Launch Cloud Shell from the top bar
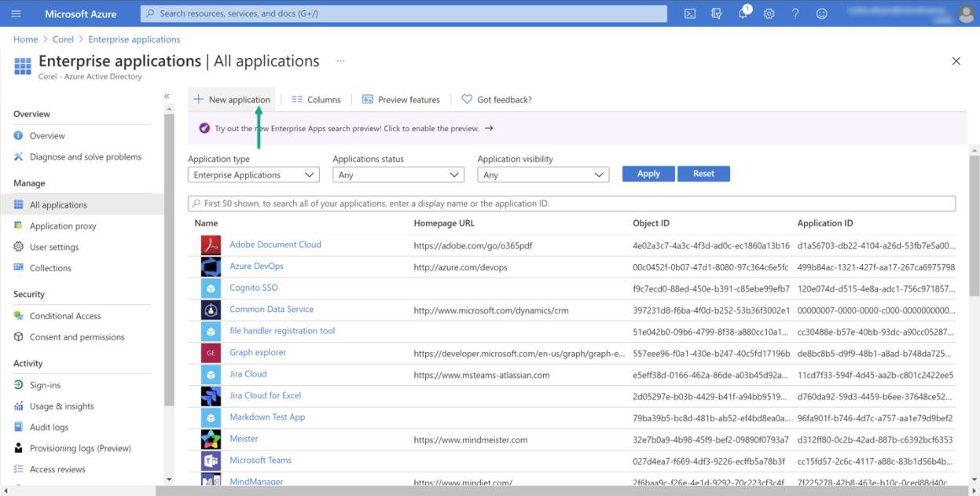Screen dimensions: 980x496 tap(690, 13)
